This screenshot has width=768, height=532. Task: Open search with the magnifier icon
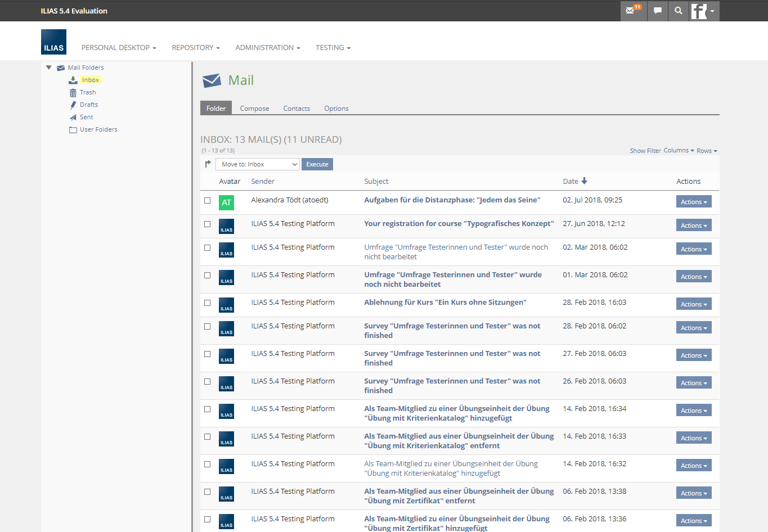(679, 11)
